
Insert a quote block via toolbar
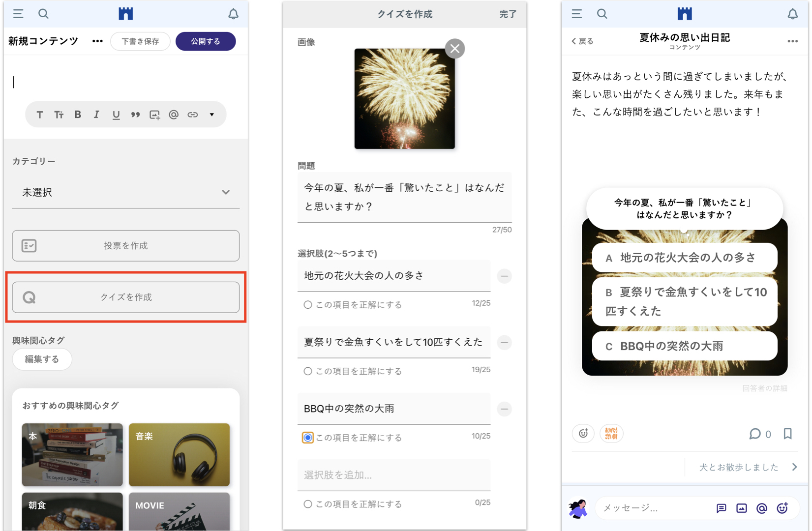coord(135,115)
